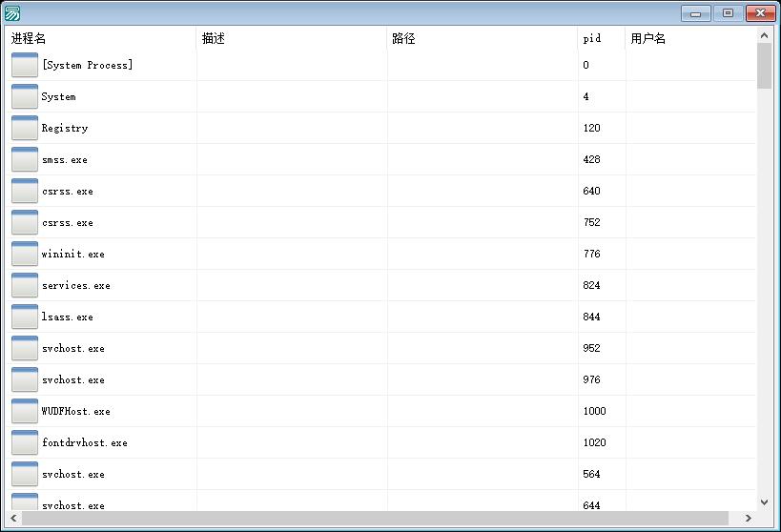Click the application icon in title bar

pyautogui.click(x=12, y=13)
